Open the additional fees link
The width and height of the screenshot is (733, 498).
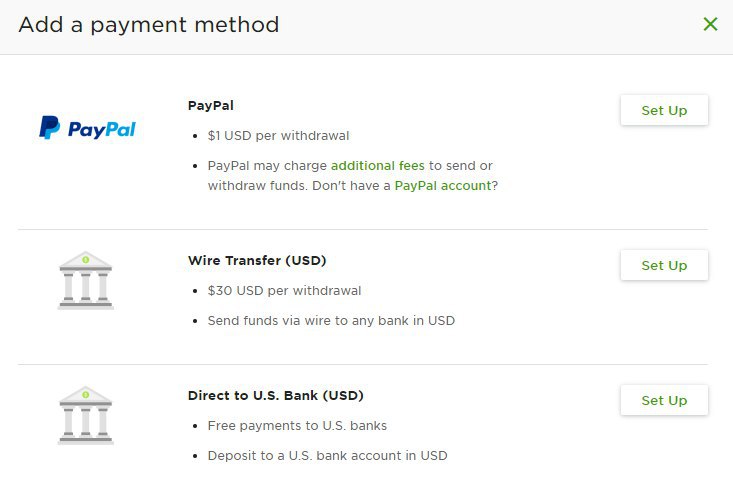click(378, 165)
